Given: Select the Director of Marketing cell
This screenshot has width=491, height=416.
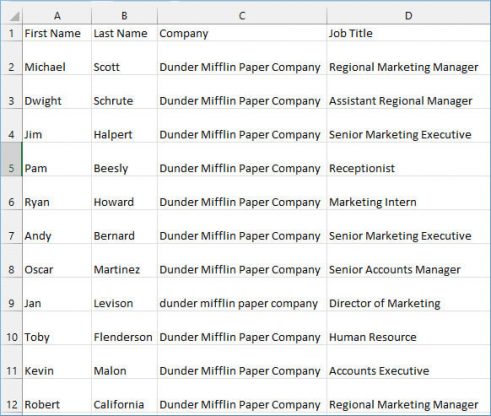Looking at the screenshot, I should (408, 294).
